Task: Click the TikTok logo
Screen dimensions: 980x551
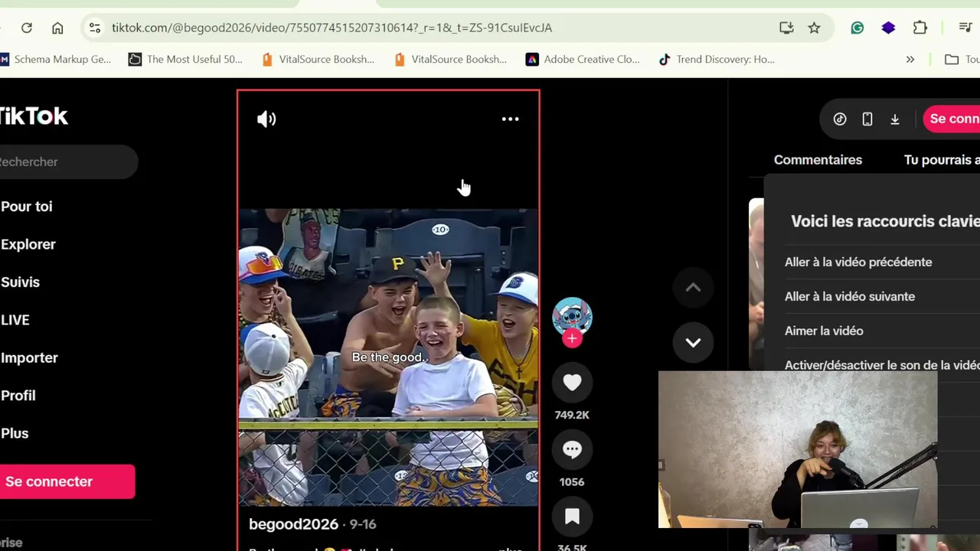Action: pos(34,116)
